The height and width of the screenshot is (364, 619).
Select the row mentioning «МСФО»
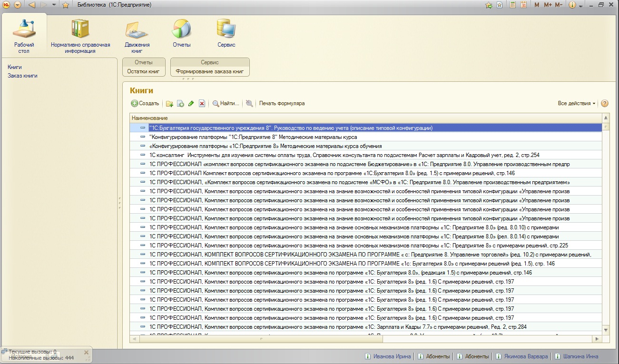click(366, 182)
